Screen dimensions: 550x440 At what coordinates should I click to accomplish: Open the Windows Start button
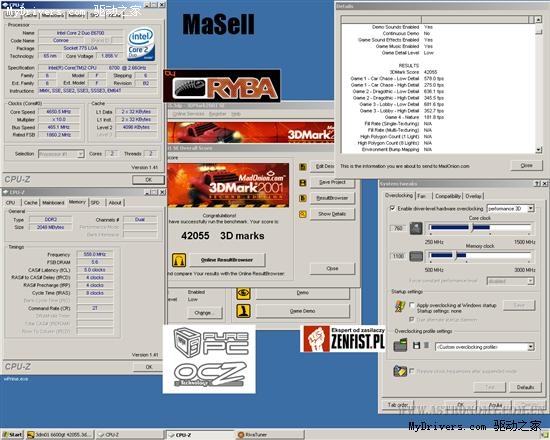point(13,435)
